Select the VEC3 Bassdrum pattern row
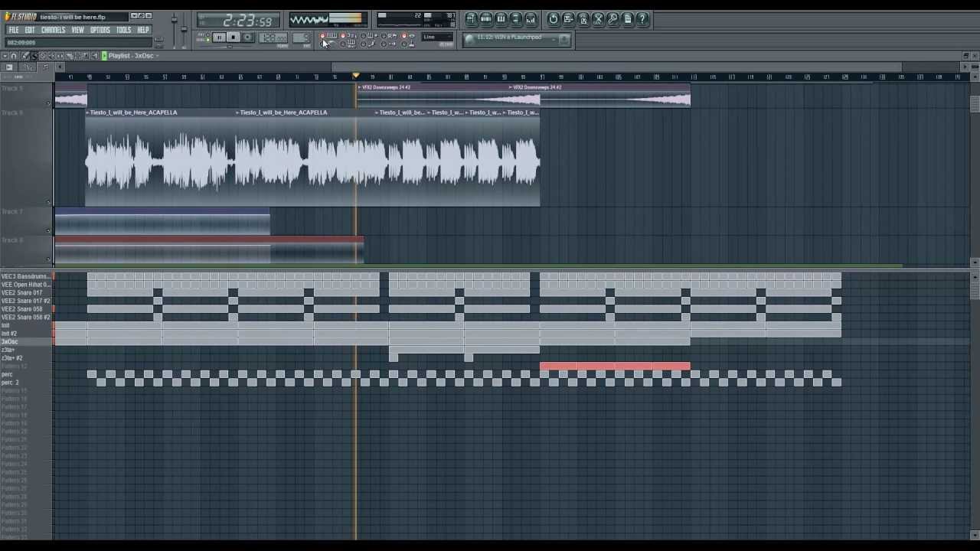 point(26,276)
